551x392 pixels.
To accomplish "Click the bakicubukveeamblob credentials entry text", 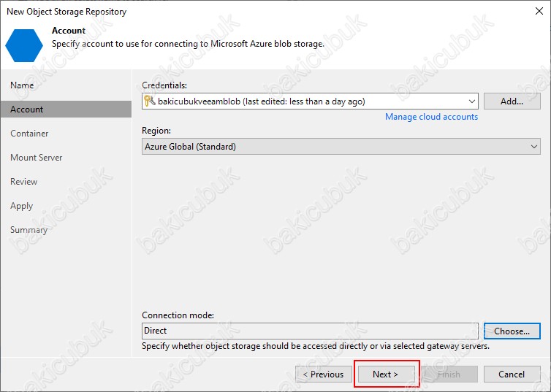I will click(262, 101).
